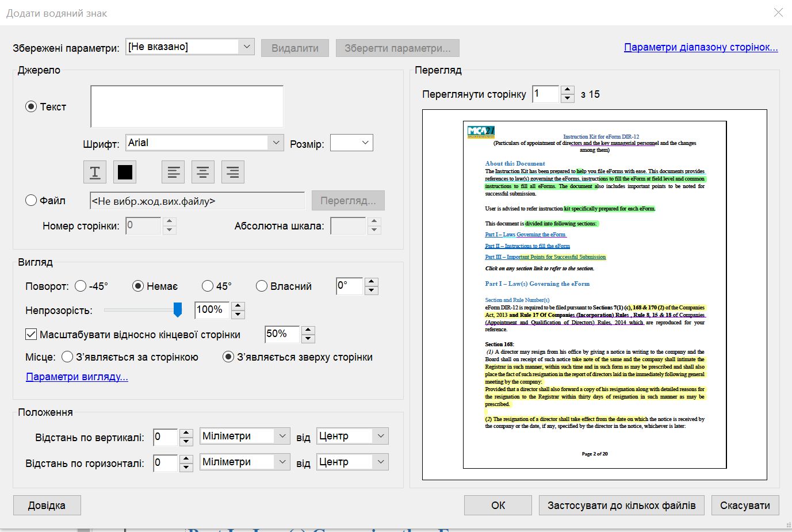Click Застосувати до кількох файлів
The height and width of the screenshot is (532, 792).
[x=622, y=506]
